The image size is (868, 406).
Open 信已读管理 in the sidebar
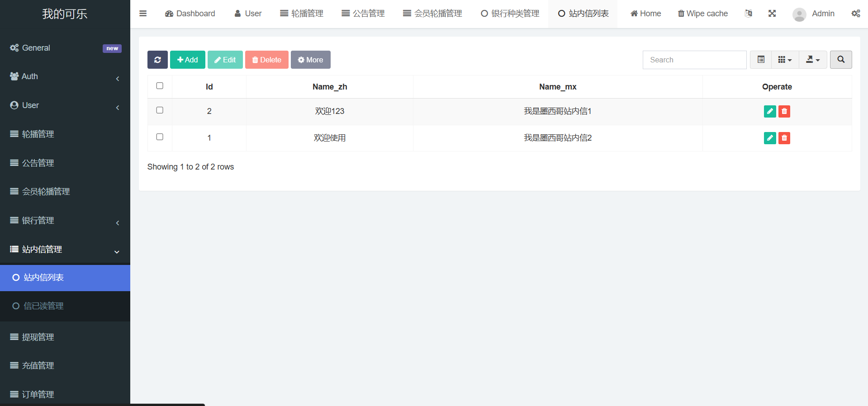[x=43, y=306]
